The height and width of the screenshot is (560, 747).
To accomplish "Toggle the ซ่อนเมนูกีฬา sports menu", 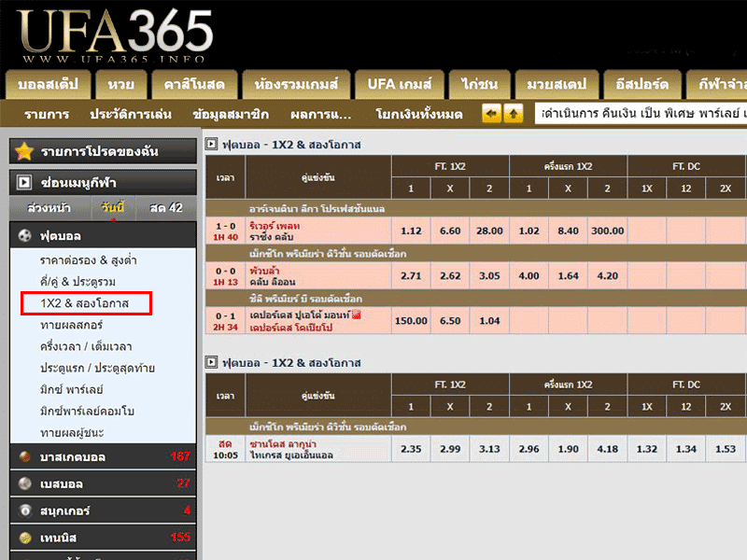I will click(x=103, y=182).
